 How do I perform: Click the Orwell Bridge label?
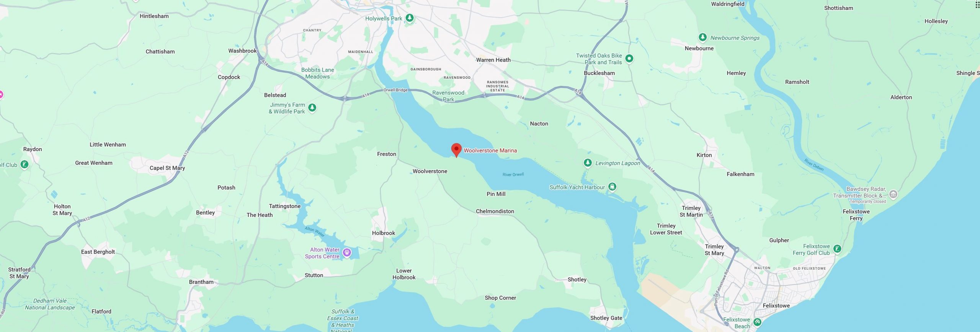[395, 90]
